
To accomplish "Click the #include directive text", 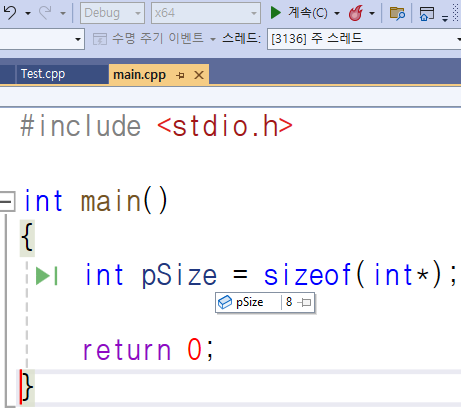I will [x=80, y=126].
